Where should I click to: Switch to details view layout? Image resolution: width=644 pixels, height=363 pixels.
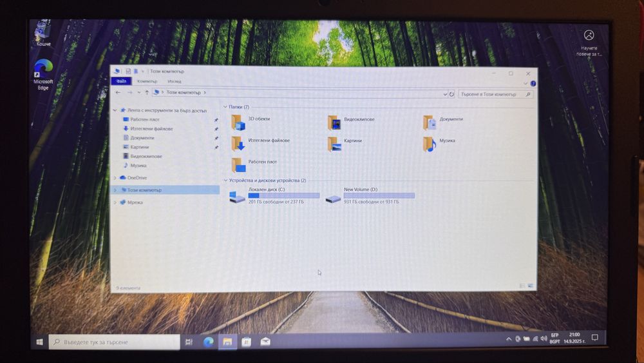[522, 285]
